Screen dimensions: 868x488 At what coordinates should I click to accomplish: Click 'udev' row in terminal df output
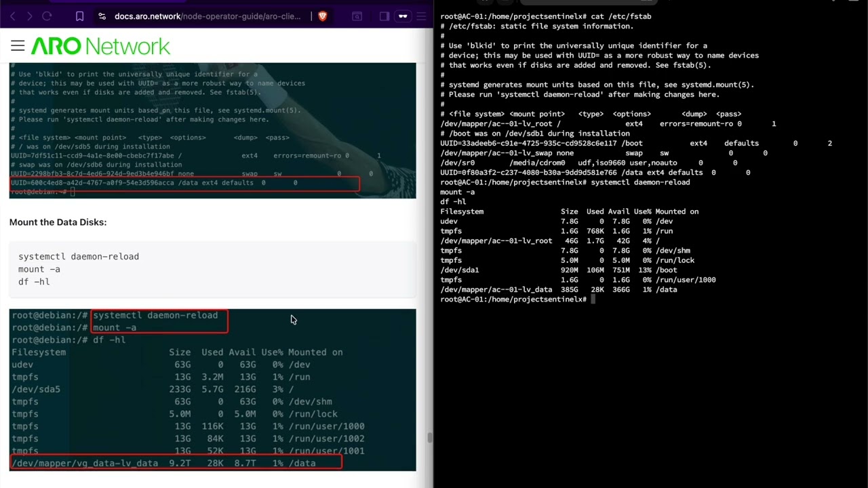[x=557, y=221]
